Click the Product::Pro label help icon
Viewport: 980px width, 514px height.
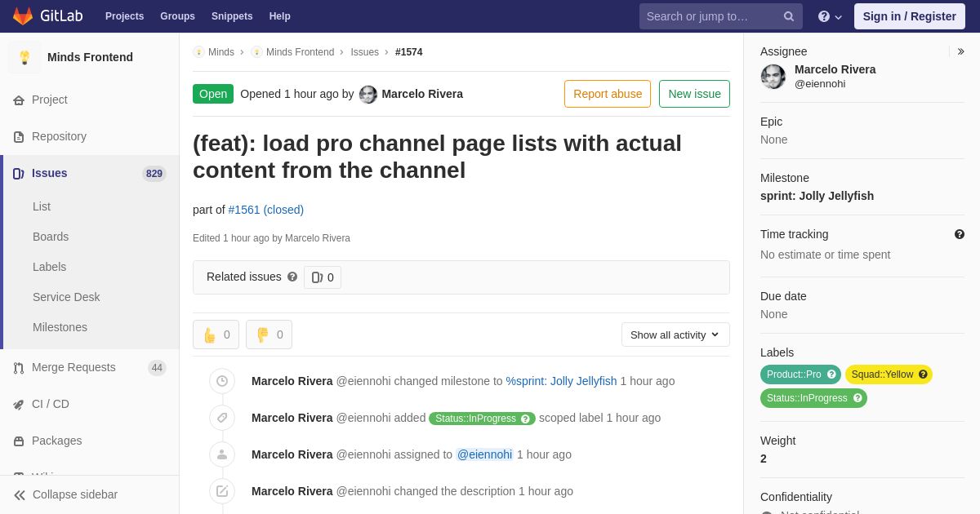pyautogui.click(x=831, y=374)
